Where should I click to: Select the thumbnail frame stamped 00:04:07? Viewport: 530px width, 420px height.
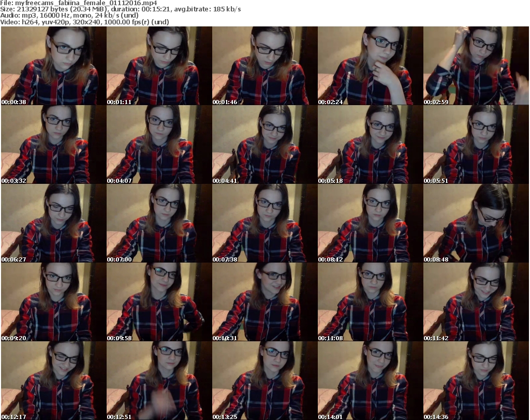pyautogui.click(x=159, y=144)
